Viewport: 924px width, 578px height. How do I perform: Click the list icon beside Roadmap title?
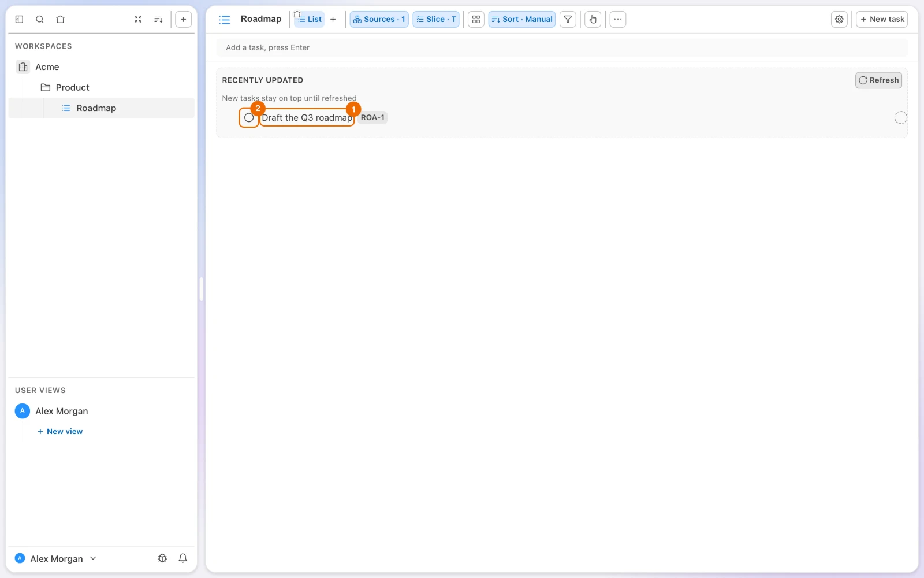(225, 20)
